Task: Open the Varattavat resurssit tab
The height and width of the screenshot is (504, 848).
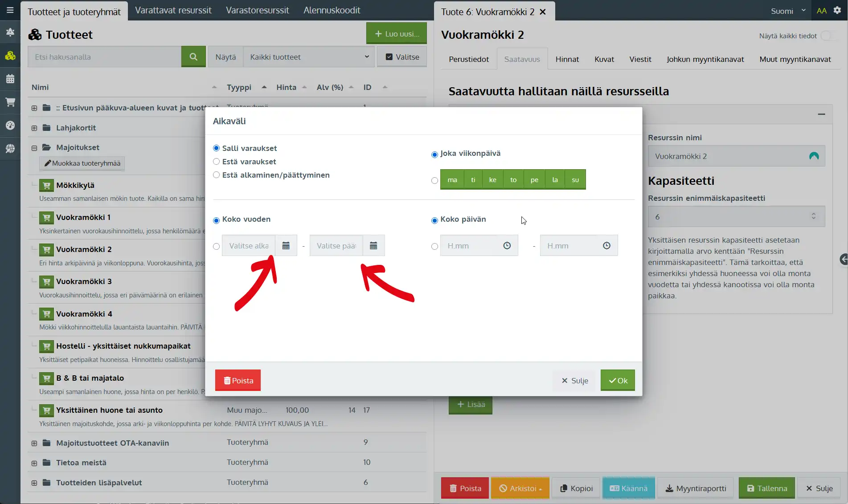Action: [x=173, y=10]
